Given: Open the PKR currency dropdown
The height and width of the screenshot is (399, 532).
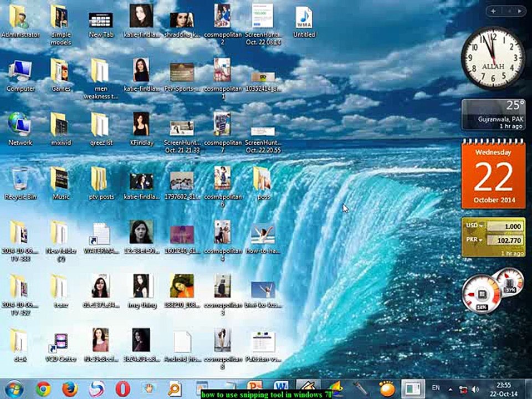Looking at the screenshot, I should pyautogui.click(x=474, y=239).
